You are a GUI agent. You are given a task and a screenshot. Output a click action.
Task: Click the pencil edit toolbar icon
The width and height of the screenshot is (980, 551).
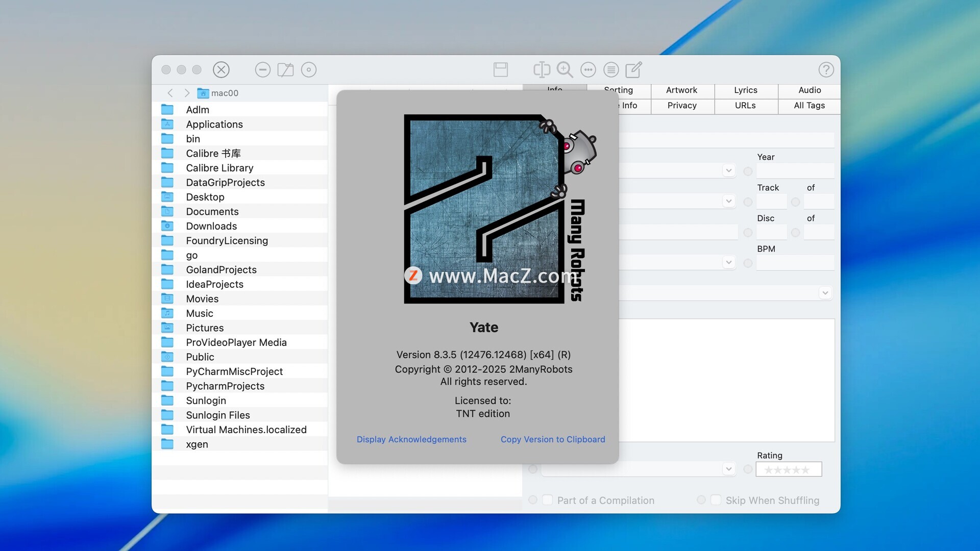point(633,69)
